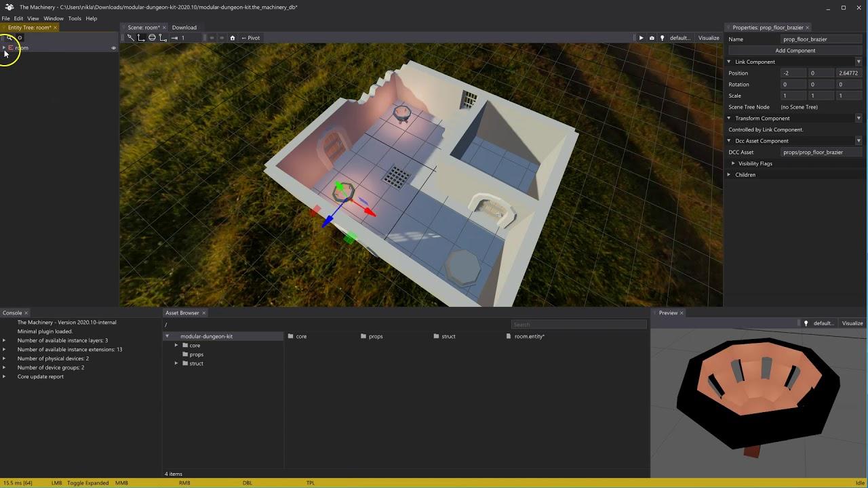
Task: Click the scene camera icon
Action: coord(652,38)
